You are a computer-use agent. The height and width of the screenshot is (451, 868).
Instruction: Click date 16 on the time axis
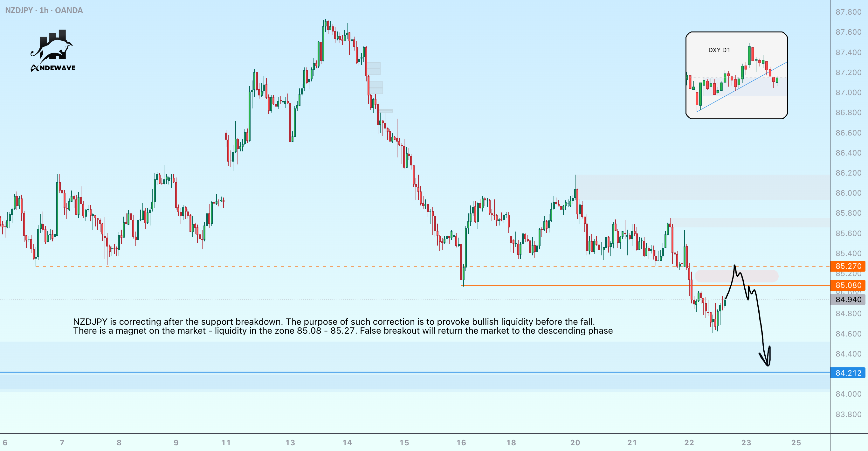coord(461,443)
